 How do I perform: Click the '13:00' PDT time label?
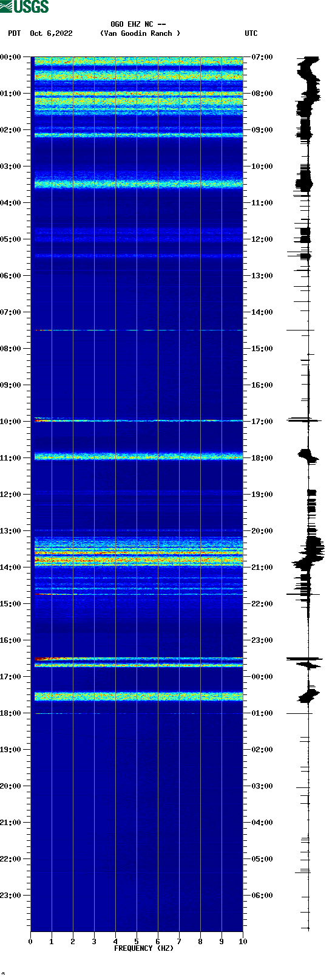pos(11,531)
